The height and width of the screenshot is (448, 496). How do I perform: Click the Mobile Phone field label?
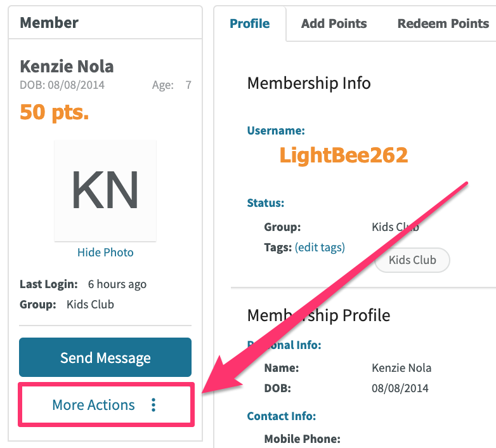[x=302, y=439]
